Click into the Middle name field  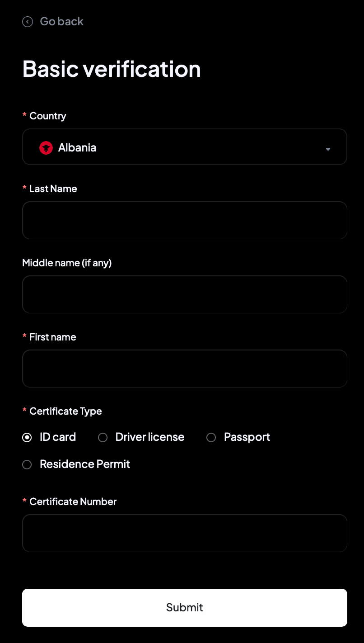[x=184, y=294]
